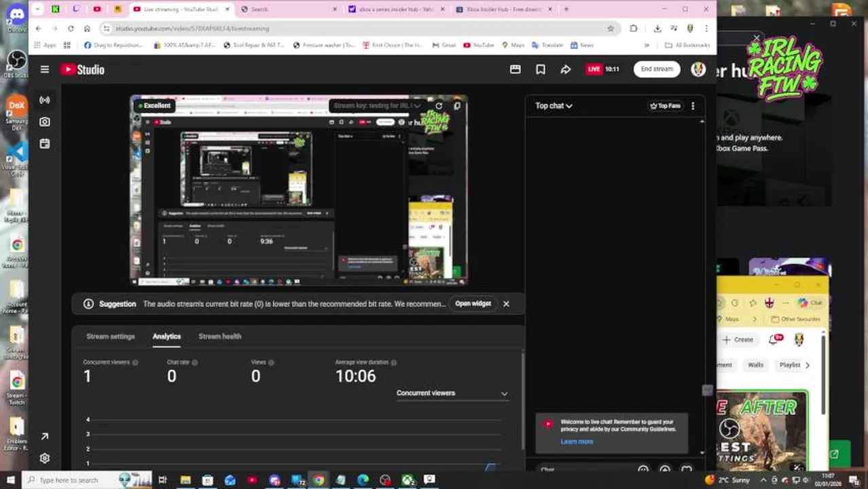Screen dimensions: 868x489
Task: Switch to xbox x series insider hub tab
Action: coord(396,10)
